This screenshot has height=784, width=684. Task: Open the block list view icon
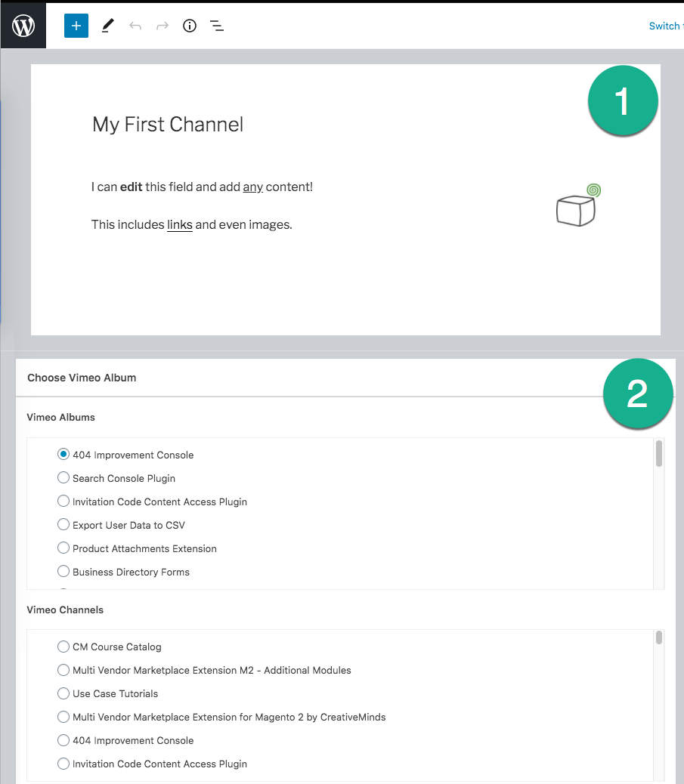click(217, 26)
